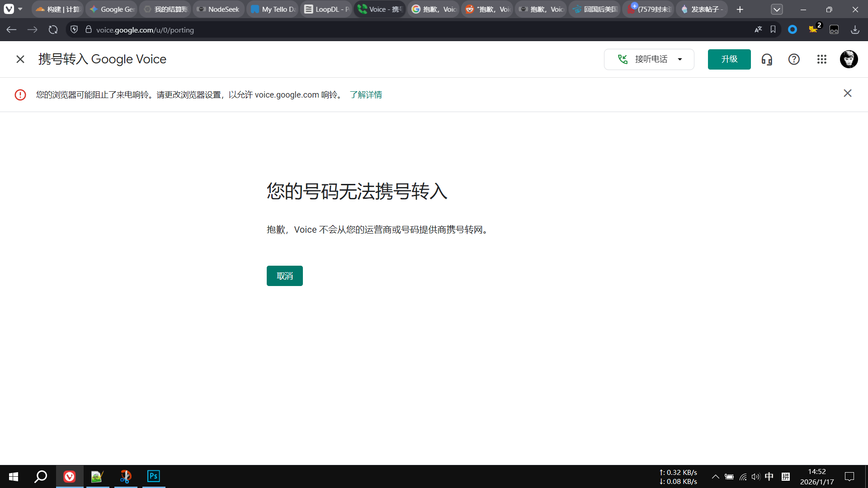The height and width of the screenshot is (488, 868).
Task: Close the porting page with X
Action: pos(20,59)
